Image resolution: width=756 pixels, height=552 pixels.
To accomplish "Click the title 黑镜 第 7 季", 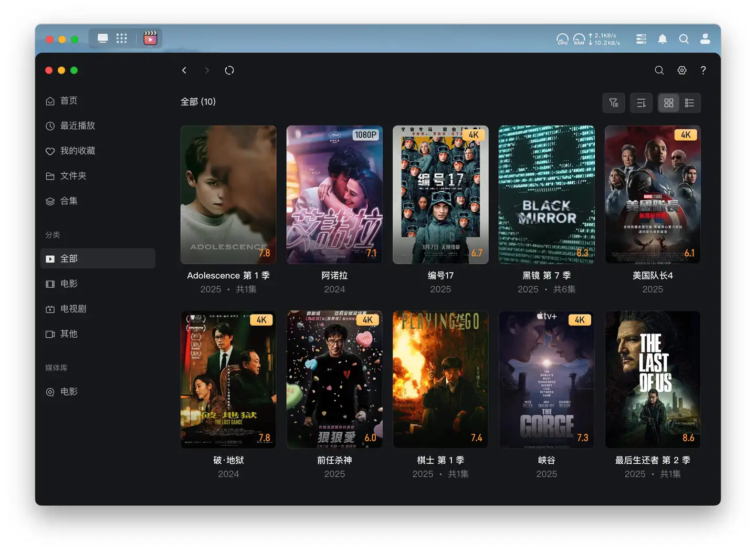I will (547, 276).
